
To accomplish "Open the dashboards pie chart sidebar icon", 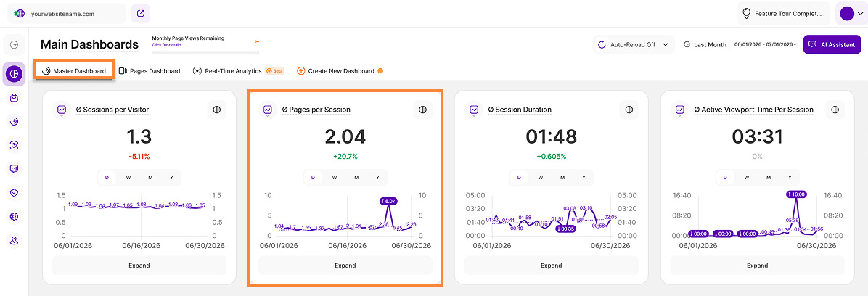I will coord(14,73).
